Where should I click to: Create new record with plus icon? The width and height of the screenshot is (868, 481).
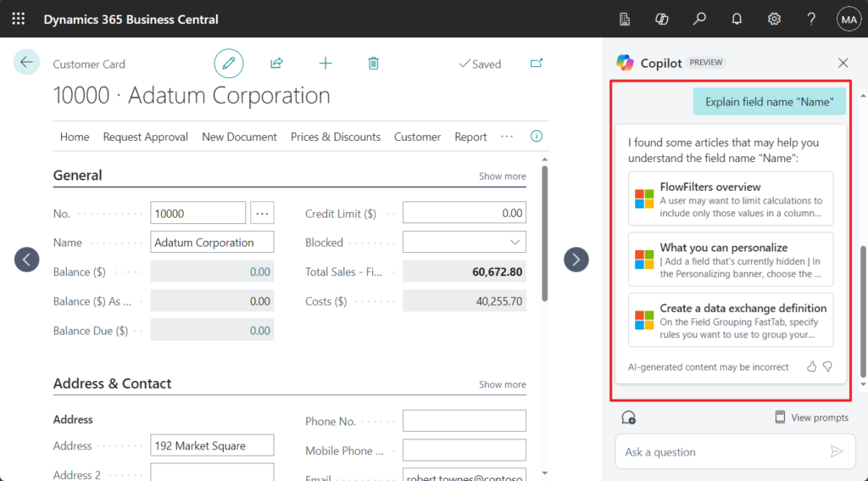click(325, 63)
